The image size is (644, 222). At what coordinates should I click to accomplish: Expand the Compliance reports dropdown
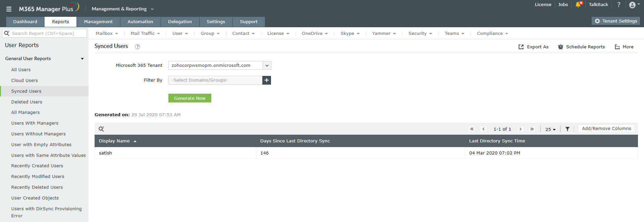pyautogui.click(x=492, y=34)
